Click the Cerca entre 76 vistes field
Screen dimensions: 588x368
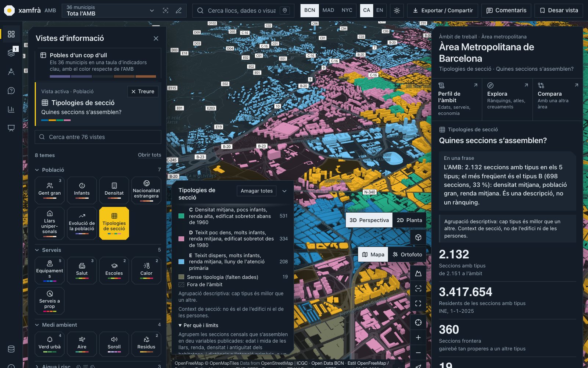[x=98, y=137]
